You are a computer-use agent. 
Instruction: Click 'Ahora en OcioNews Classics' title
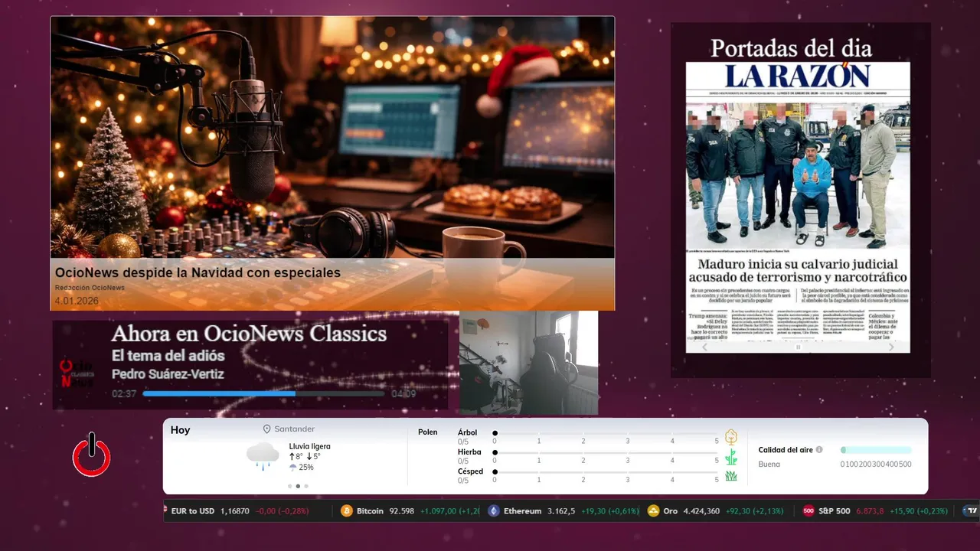click(x=249, y=334)
